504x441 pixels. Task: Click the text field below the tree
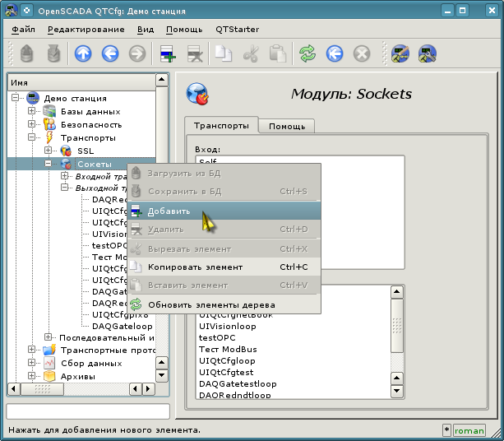pos(88,411)
